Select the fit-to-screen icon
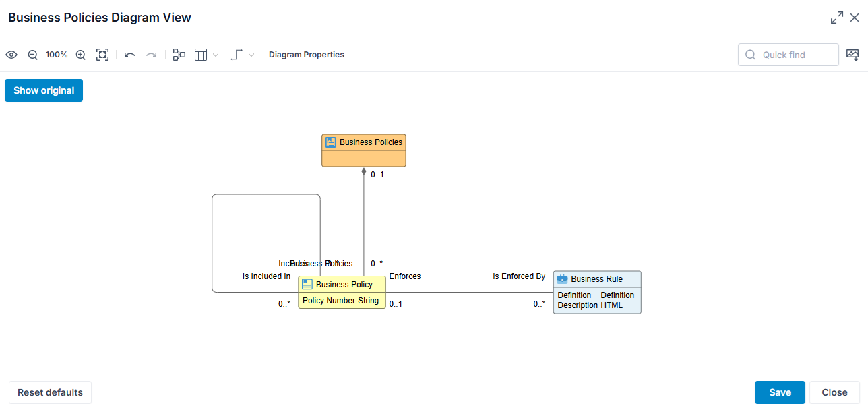The width and height of the screenshot is (868, 412). click(102, 55)
